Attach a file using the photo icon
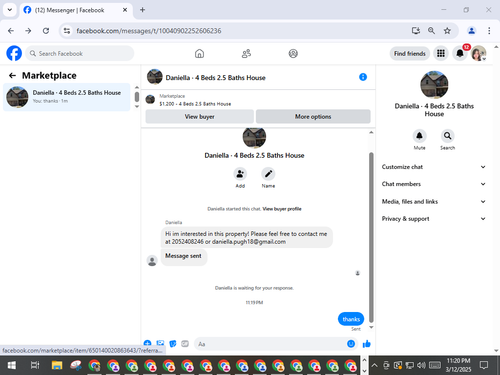Image resolution: width=500 pixels, height=375 pixels. pos(160,343)
